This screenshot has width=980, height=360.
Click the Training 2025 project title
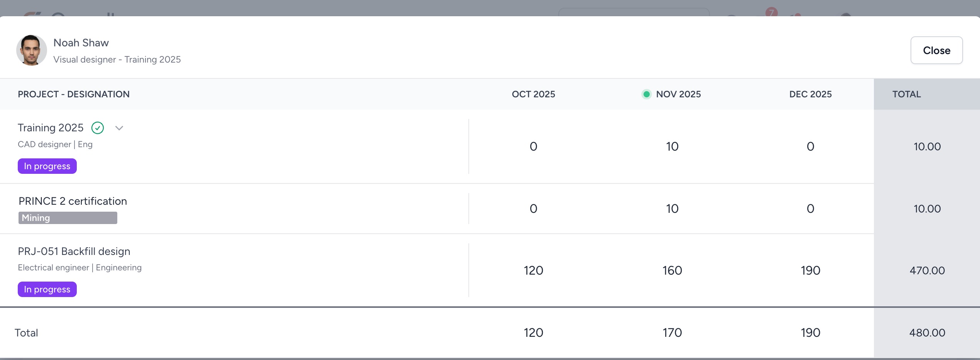click(51, 127)
